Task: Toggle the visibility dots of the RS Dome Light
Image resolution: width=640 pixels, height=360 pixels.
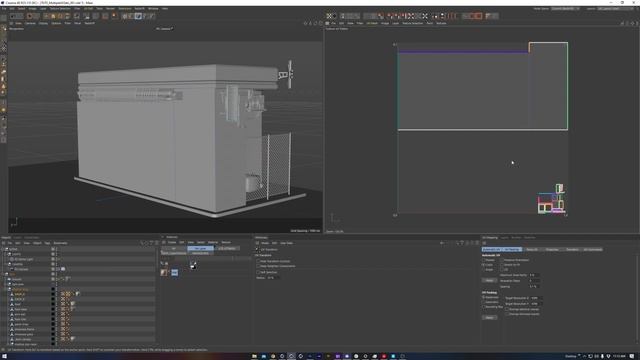Action: pyautogui.click(x=56, y=259)
